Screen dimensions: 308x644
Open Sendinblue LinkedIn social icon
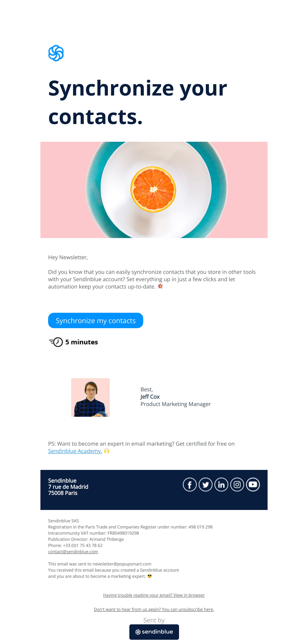221,484
